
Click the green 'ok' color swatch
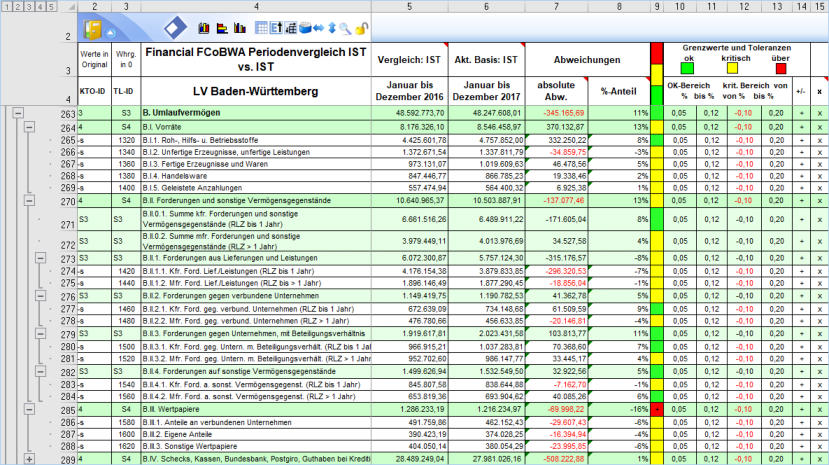click(x=688, y=70)
